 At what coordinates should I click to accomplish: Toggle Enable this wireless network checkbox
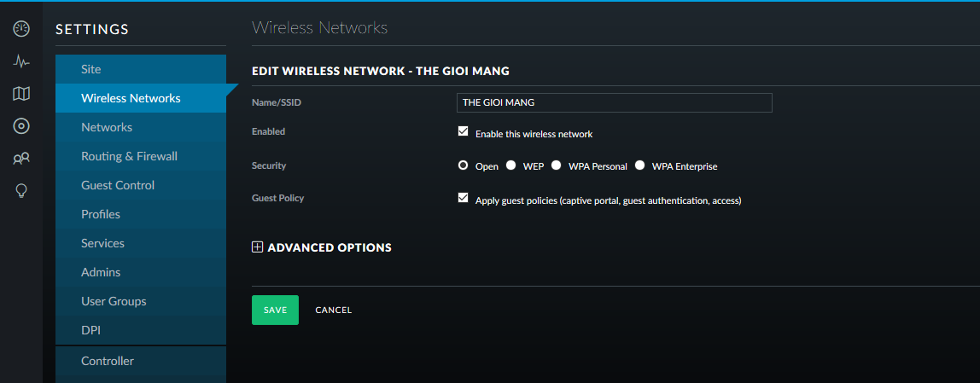tap(464, 131)
